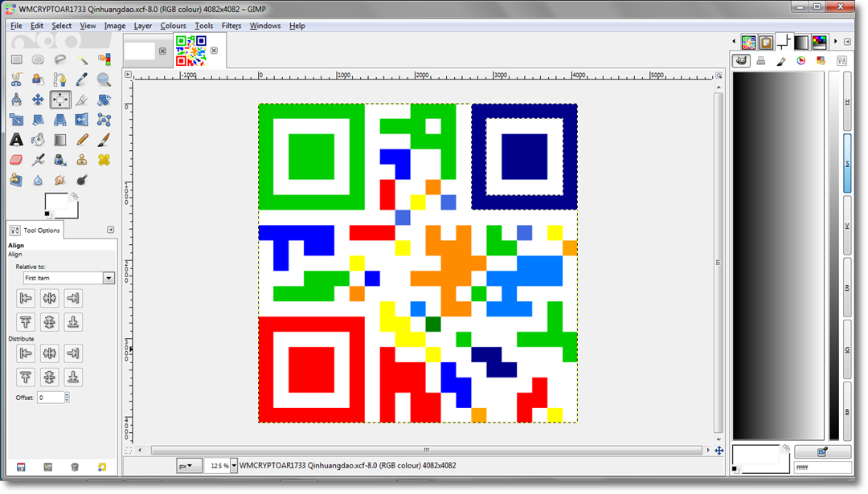The width and height of the screenshot is (868, 494).
Task: Select the Heal tool
Action: click(104, 160)
